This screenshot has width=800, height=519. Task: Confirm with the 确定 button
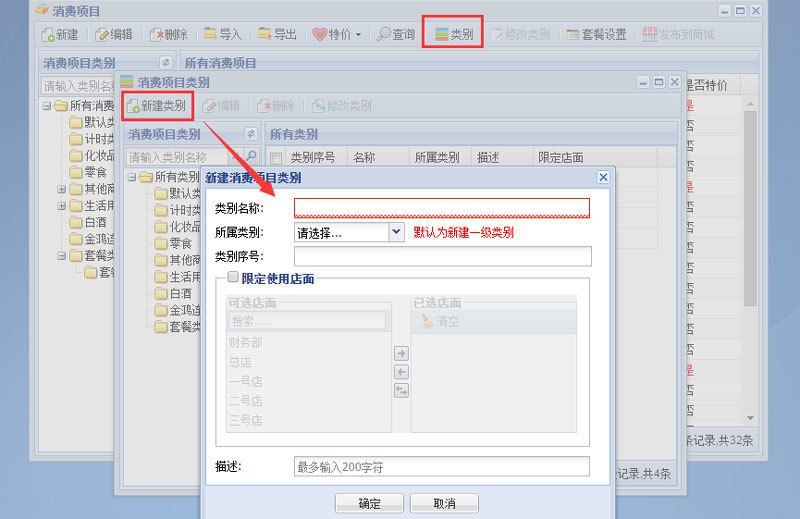[369, 503]
